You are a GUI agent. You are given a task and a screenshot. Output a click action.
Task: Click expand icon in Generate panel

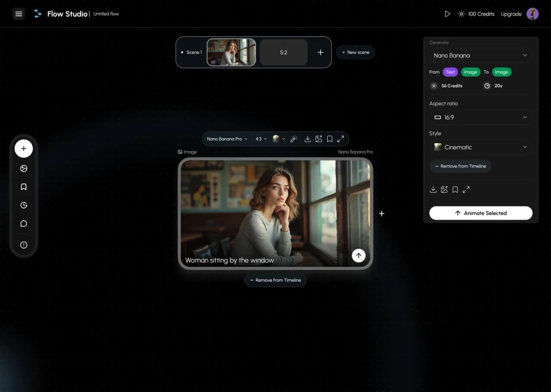point(466,189)
